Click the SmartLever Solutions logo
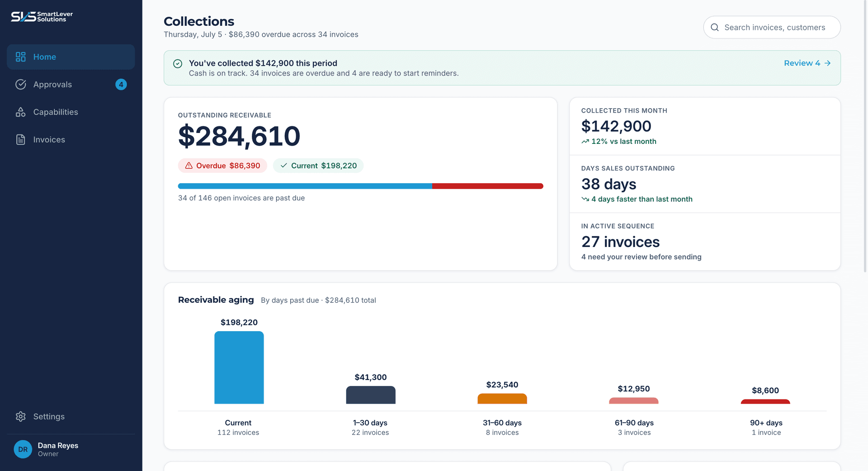 pyautogui.click(x=42, y=17)
